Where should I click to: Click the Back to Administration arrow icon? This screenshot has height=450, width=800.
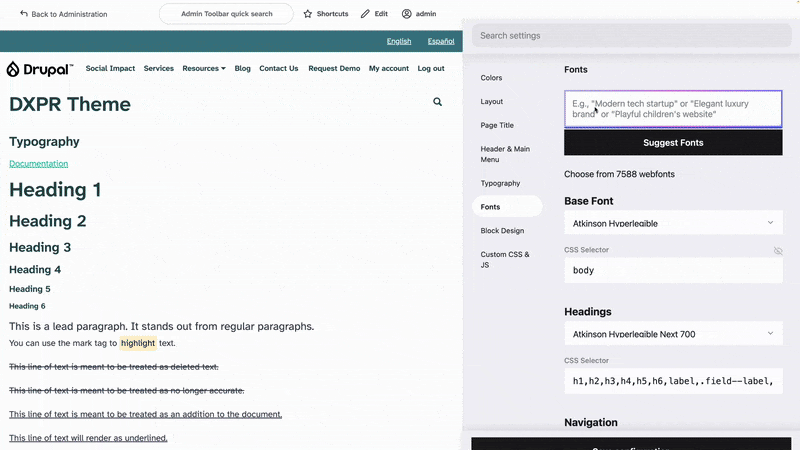23,14
